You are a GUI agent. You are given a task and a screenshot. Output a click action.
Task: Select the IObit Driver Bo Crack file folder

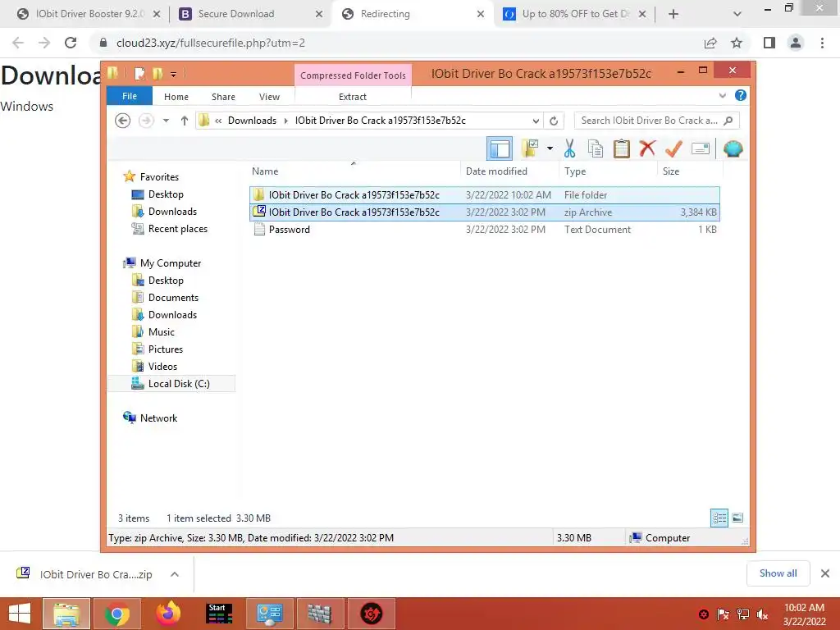pos(484,195)
